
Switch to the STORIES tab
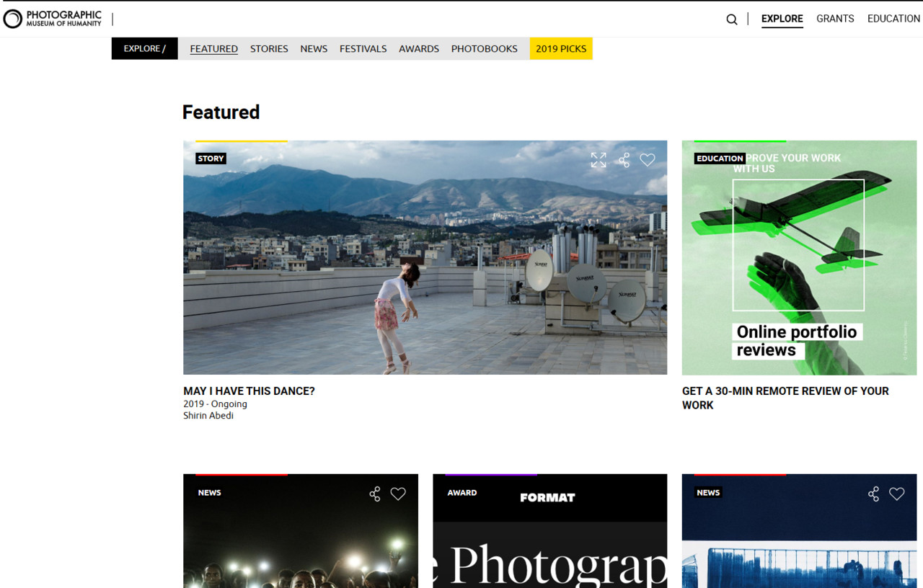coord(269,48)
